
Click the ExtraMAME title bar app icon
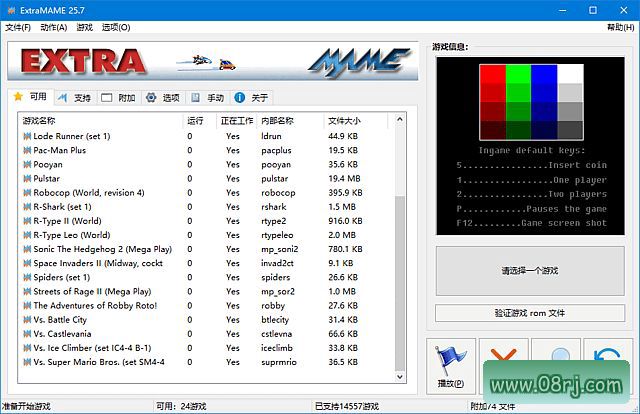tap(12, 9)
